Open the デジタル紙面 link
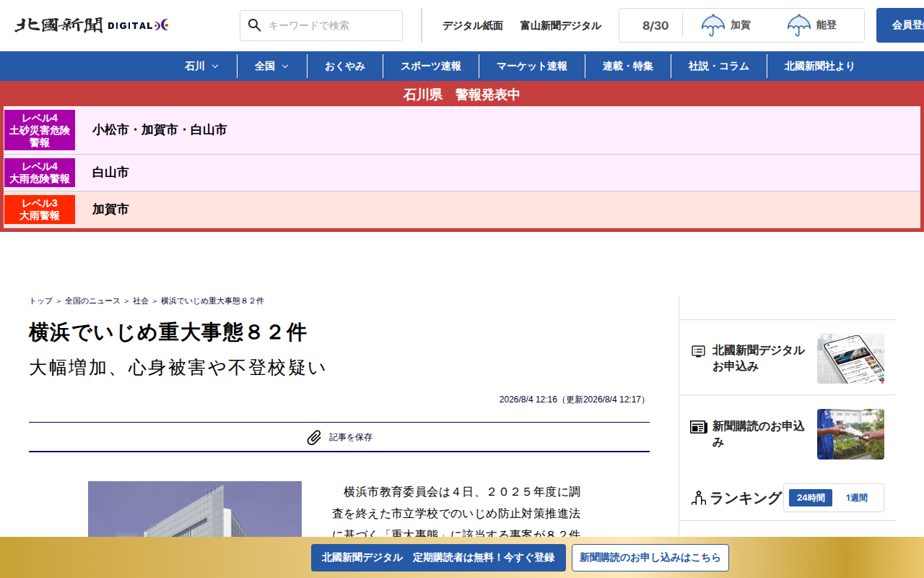924x578 pixels. click(x=473, y=25)
